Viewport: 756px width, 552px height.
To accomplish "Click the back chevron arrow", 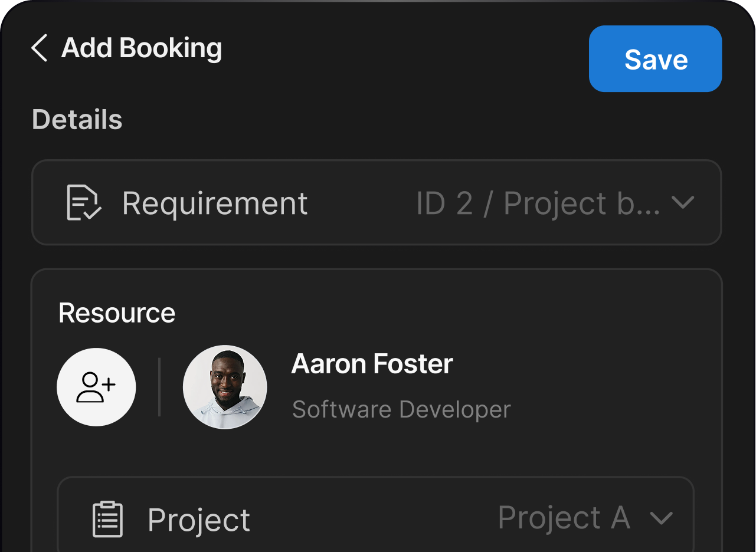I will click(x=39, y=48).
